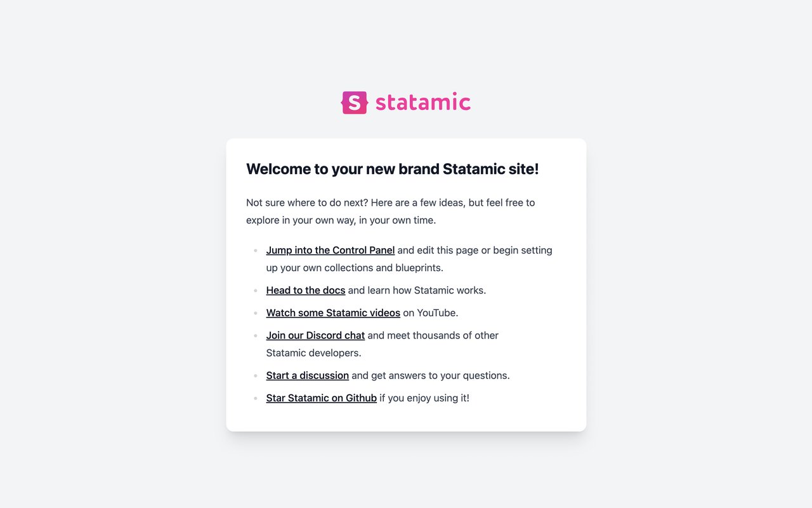Click text "and get answers to your questions."

pos(431,375)
